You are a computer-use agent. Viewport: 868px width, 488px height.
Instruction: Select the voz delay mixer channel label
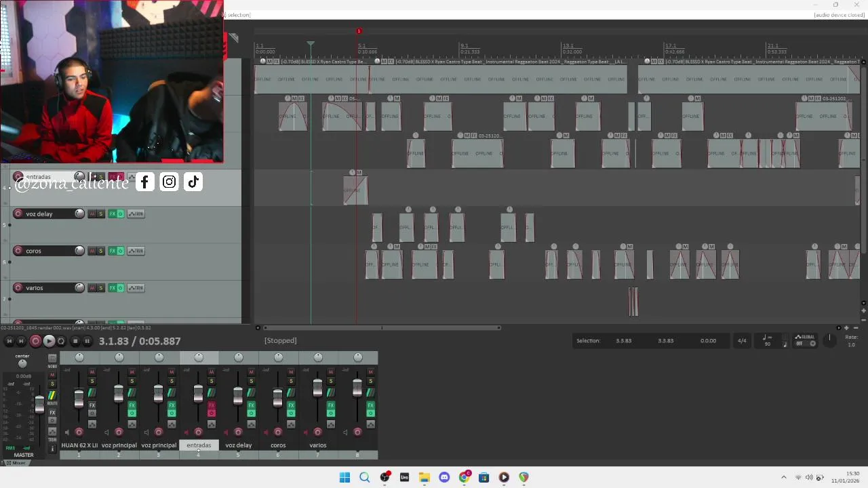click(239, 445)
